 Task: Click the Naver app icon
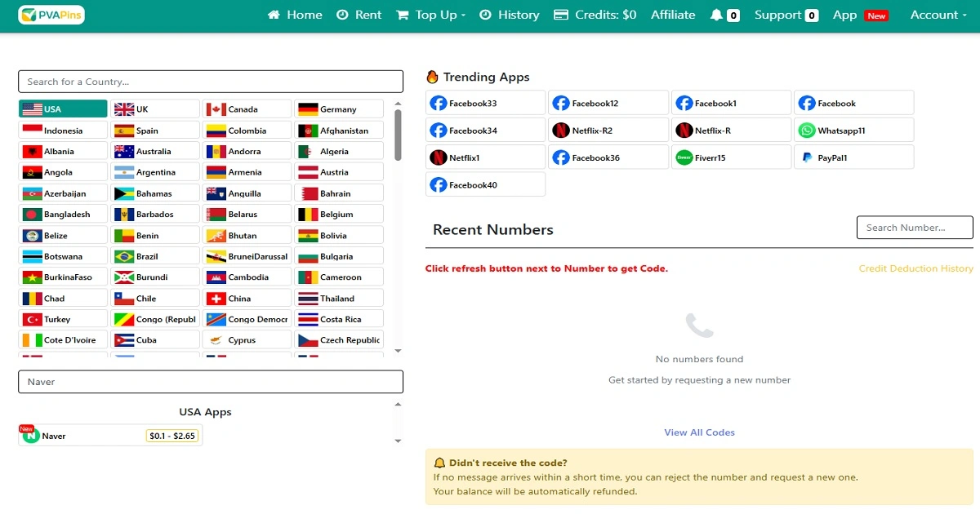[31, 436]
